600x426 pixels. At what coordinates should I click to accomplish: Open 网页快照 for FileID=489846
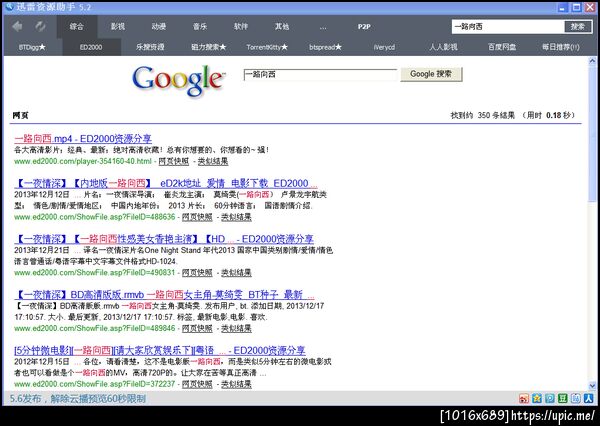[x=197, y=328]
